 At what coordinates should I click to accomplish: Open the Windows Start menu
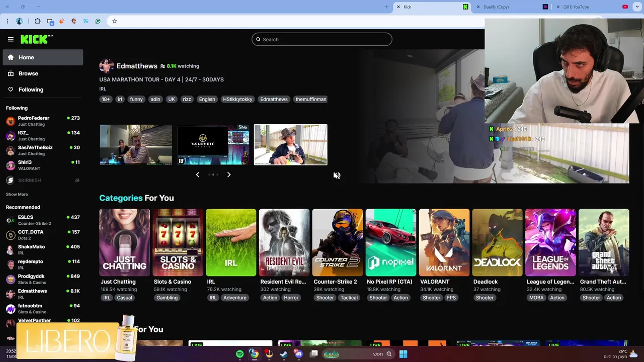point(403,354)
